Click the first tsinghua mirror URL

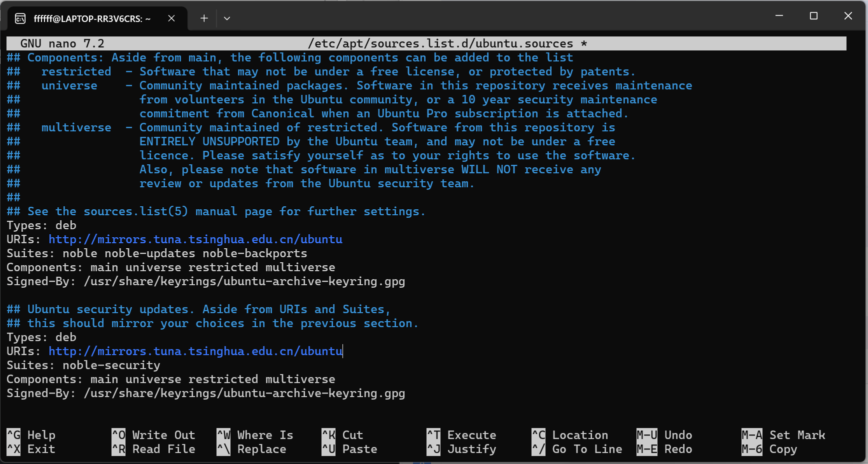[195, 240]
